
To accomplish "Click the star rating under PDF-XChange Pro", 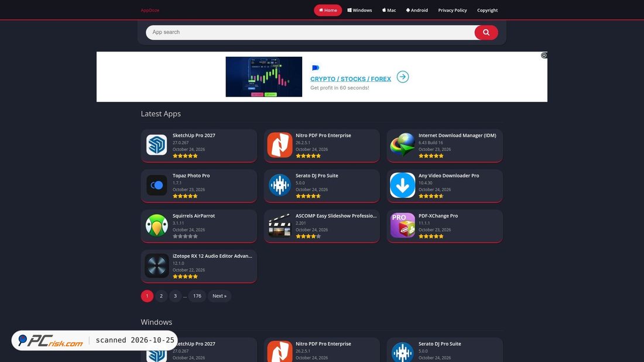I will click(x=431, y=236).
